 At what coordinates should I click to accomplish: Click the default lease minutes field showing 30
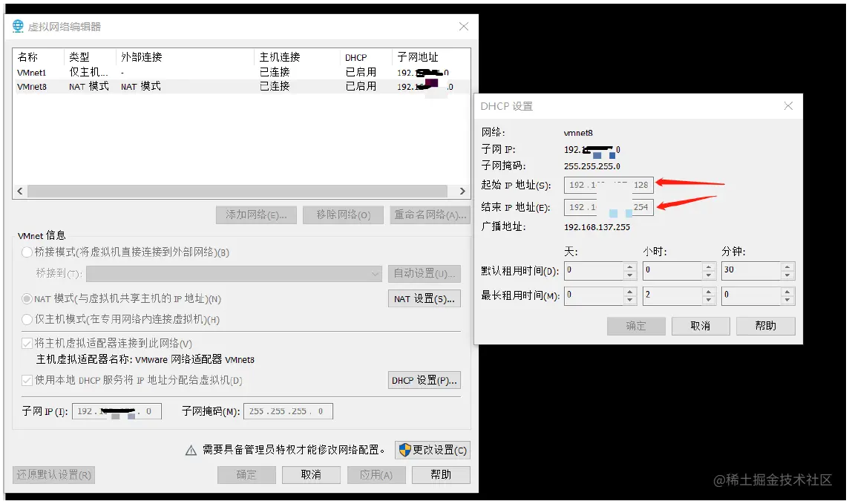[x=751, y=271]
